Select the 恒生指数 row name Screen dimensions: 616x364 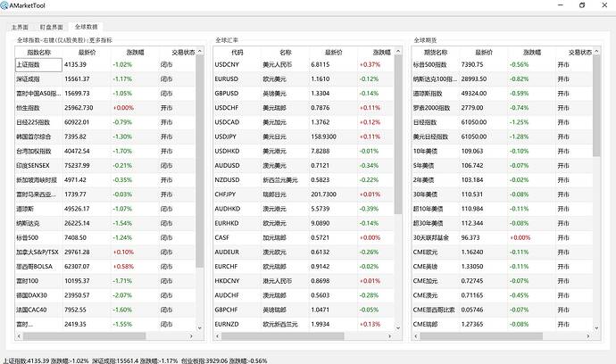[x=28, y=108]
